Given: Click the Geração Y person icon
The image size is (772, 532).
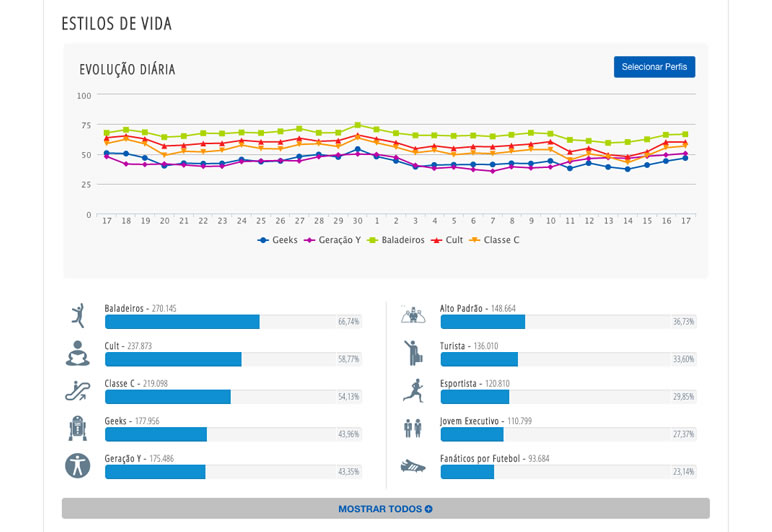Looking at the screenshot, I should (x=77, y=465).
